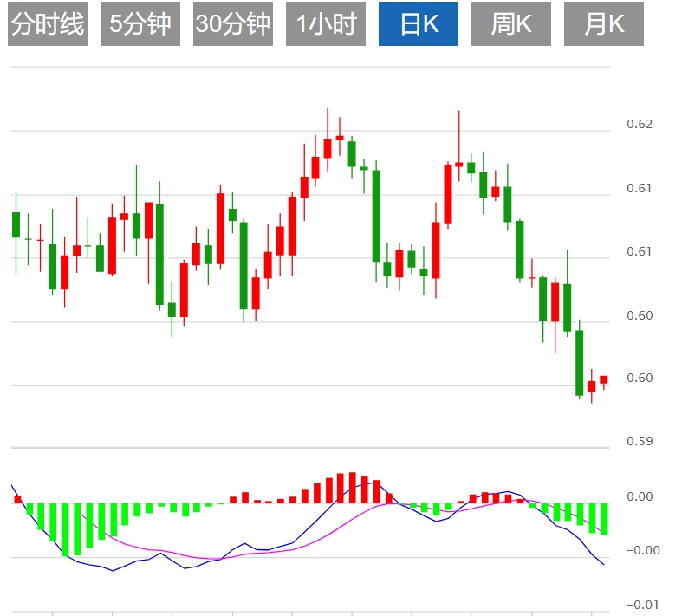This screenshot has width=682, height=616.
Task: Click the first red MACD bar at far left
Action: [16, 499]
